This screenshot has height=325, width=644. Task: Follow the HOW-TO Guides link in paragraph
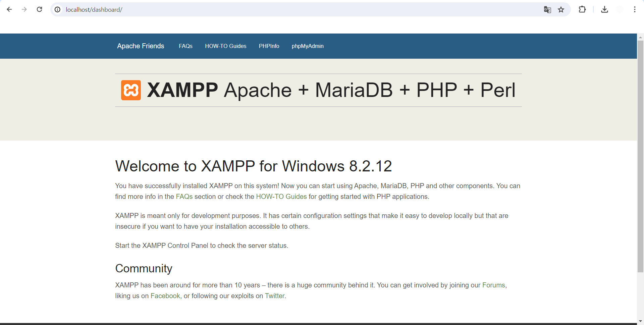(x=281, y=197)
